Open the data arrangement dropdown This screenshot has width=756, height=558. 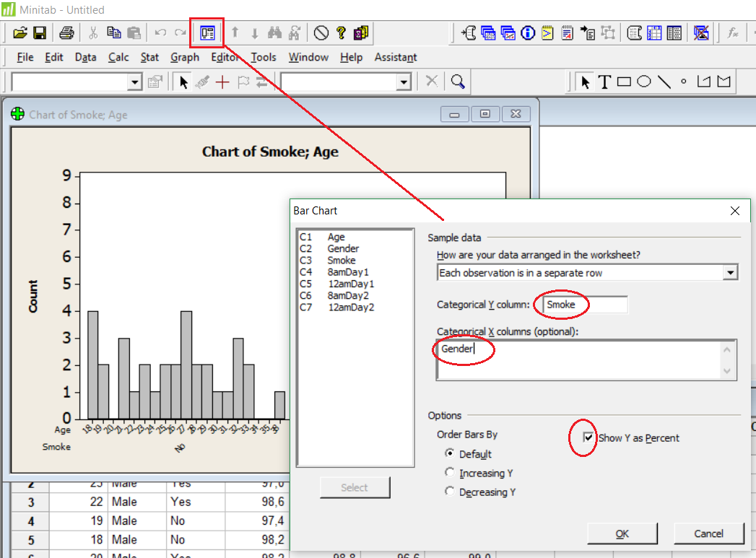(731, 273)
